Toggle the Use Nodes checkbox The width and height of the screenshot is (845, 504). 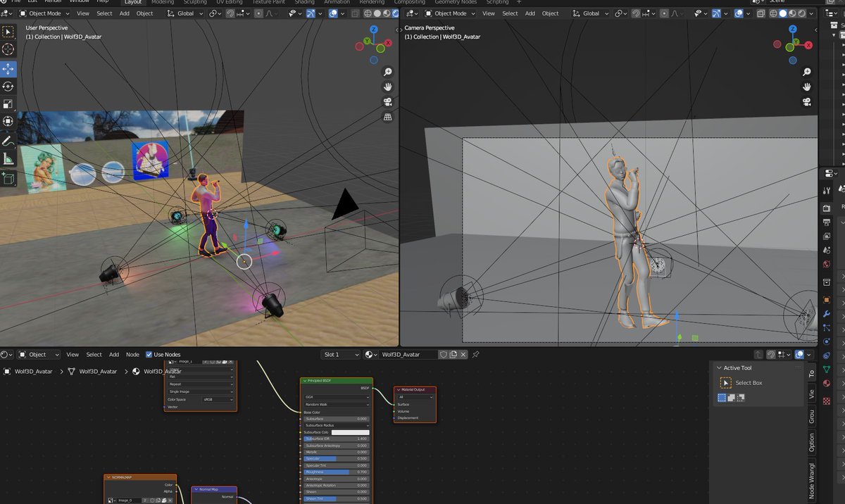[149, 354]
